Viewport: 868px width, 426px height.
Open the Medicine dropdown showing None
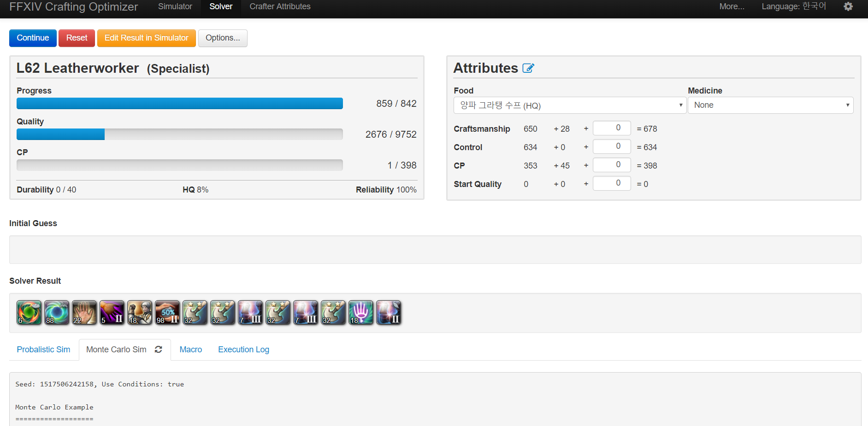[770, 105]
